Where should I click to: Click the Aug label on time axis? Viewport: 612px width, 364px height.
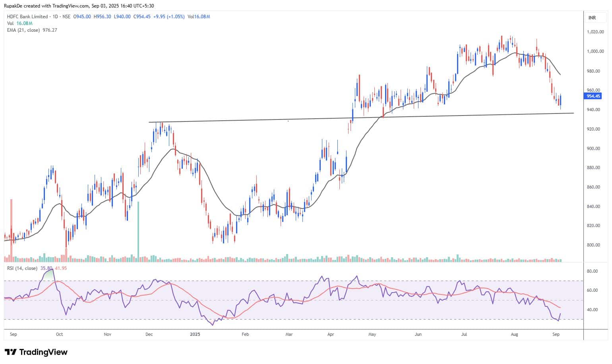(x=514, y=335)
